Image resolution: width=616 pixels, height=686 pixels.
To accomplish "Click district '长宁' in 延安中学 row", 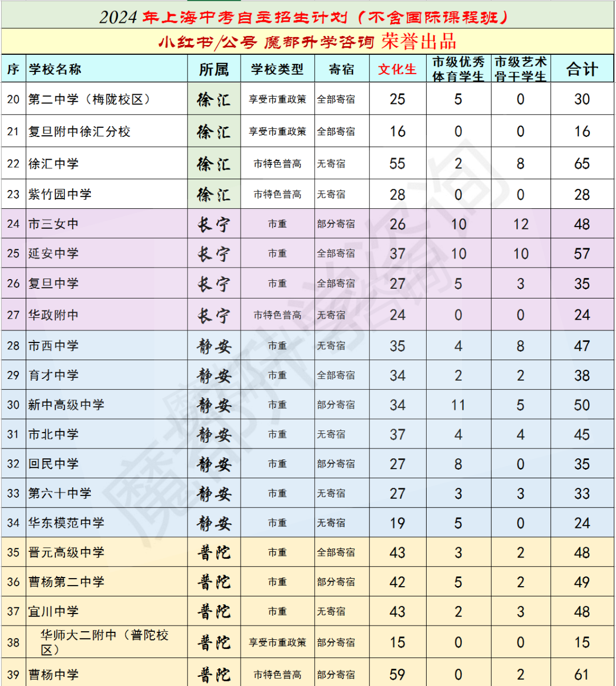I will pyautogui.click(x=214, y=253).
